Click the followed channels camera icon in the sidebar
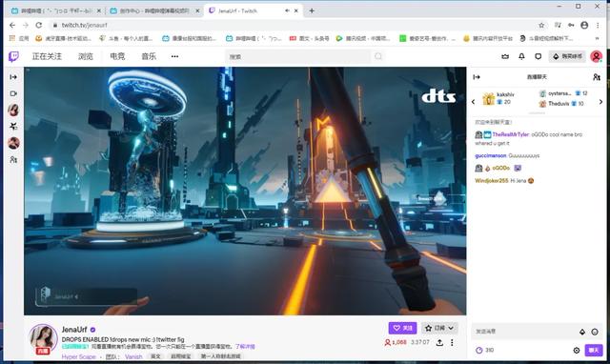 tap(13, 93)
